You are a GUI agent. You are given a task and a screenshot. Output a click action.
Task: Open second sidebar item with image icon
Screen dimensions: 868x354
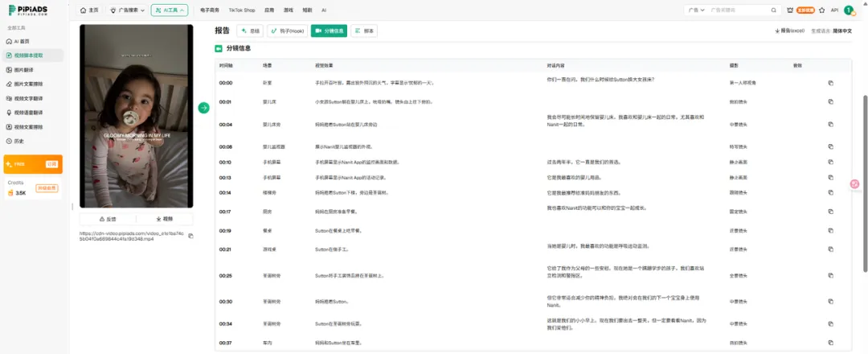[33, 70]
